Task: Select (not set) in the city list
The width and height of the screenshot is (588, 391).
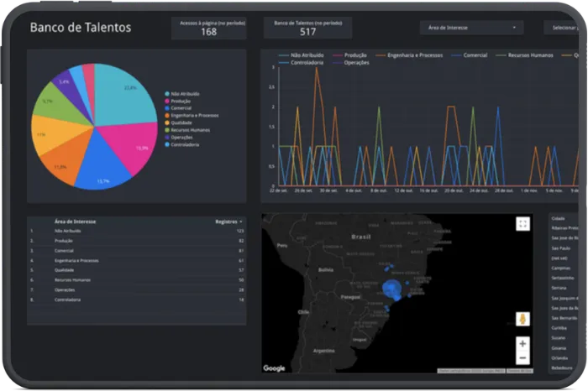Action: 559,258
